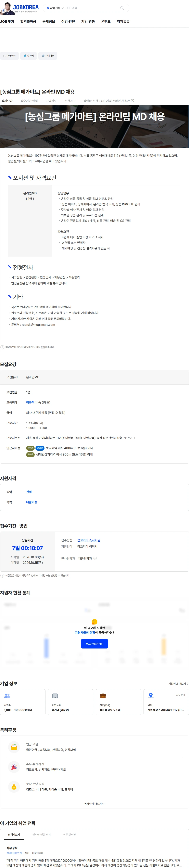Click the 온라인팀 MD 채용 banner image
The image size is (189, 868).
[x=94, y=127]
